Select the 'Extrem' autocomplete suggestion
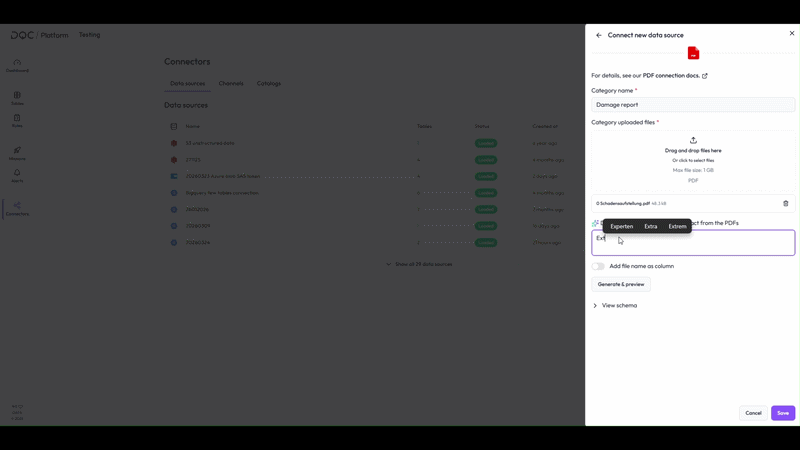This screenshot has height=450, width=800. tap(678, 227)
